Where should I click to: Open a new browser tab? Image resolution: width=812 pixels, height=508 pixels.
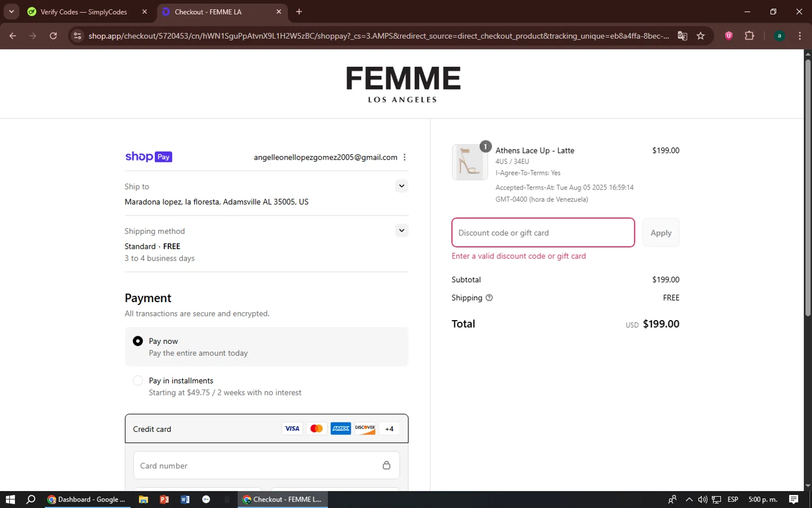[299, 11]
